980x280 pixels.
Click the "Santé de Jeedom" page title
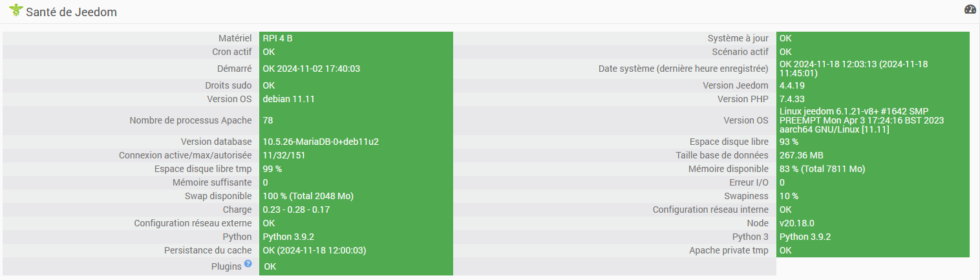tap(71, 12)
